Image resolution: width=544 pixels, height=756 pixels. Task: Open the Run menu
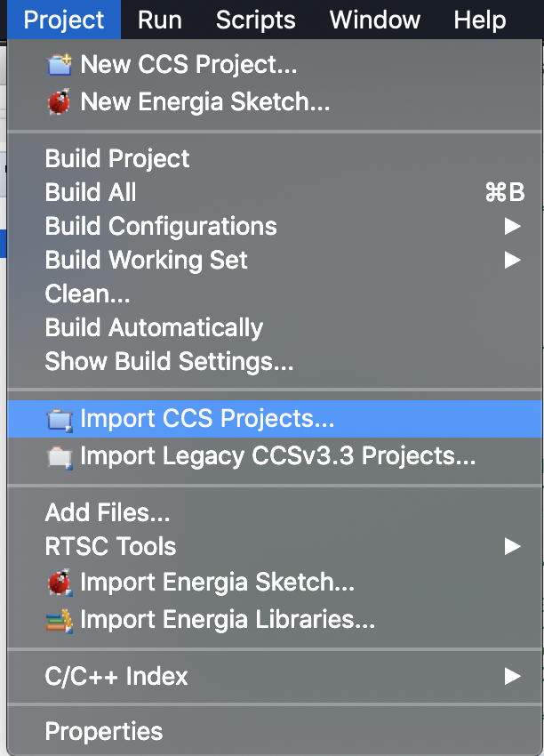pyautogui.click(x=159, y=20)
